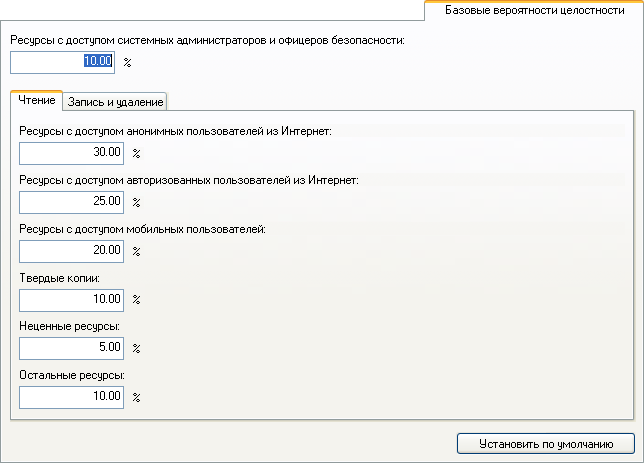This screenshot has height=463, width=644.
Task: Open the Базовые вероятности целостности tab
Action: coord(534,10)
